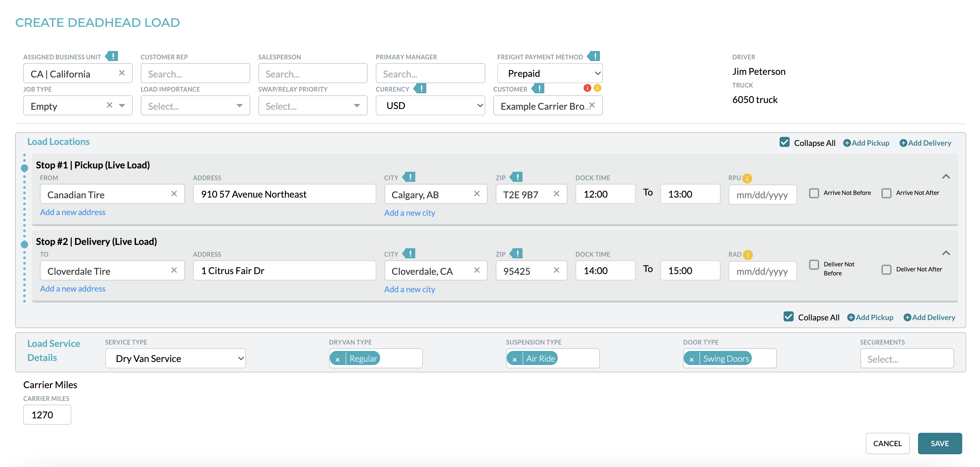Viewport: 980px width, 467px height.
Task: Click Stop #1 dock end time 13:00
Action: tap(690, 194)
